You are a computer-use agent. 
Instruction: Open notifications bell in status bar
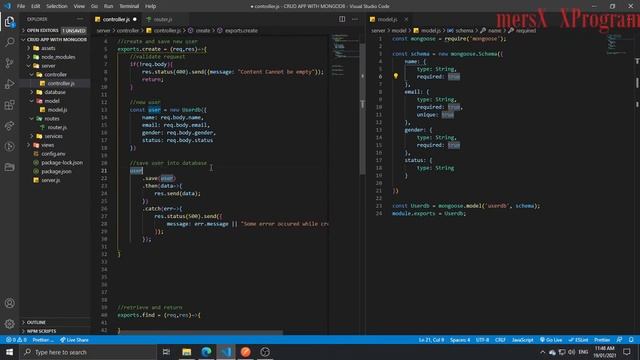tap(631, 340)
